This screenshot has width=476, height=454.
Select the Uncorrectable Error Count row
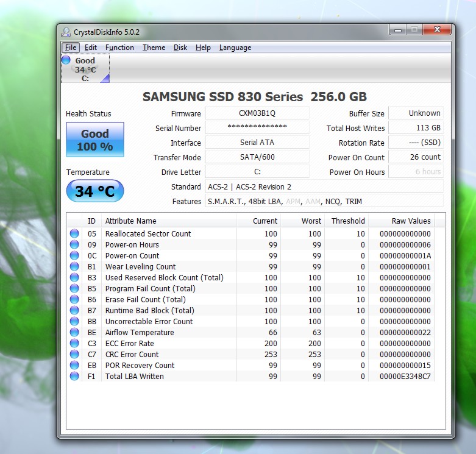point(149,322)
